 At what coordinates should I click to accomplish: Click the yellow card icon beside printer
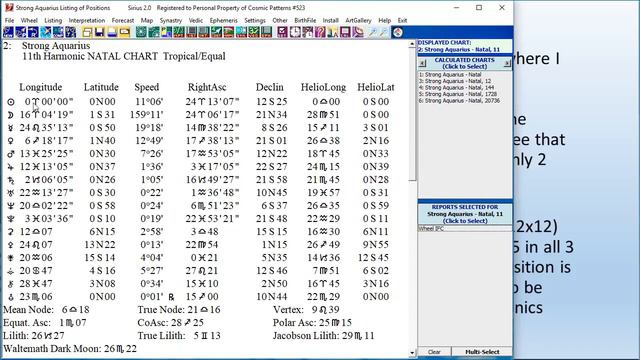[125, 32]
